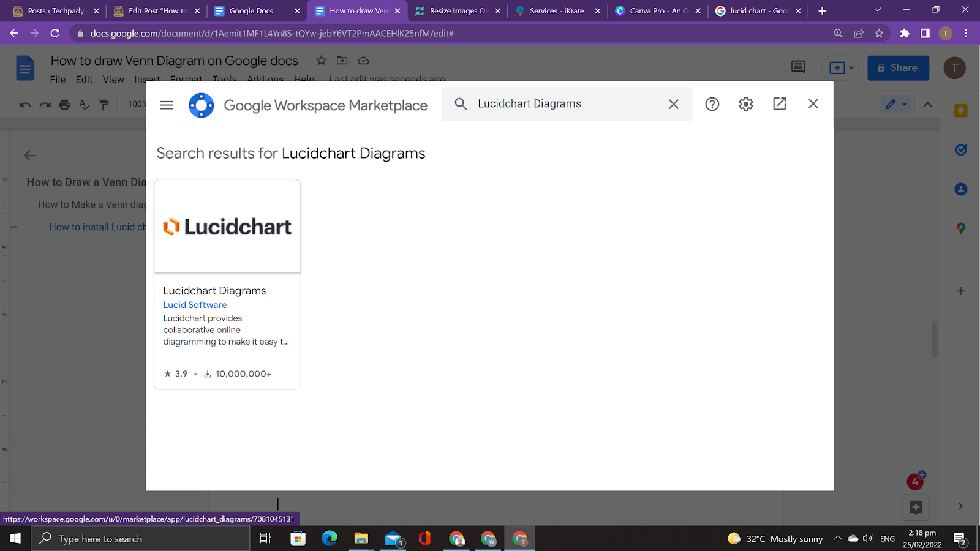
Task: Open Marketplace help
Action: pos(712,104)
